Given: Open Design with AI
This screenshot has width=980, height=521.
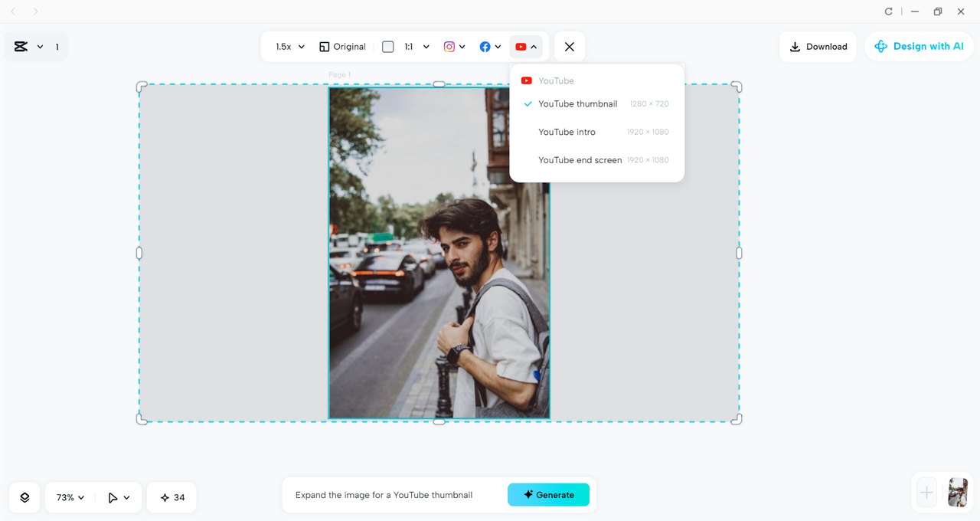Looking at the screenshot, I should 918,46.
